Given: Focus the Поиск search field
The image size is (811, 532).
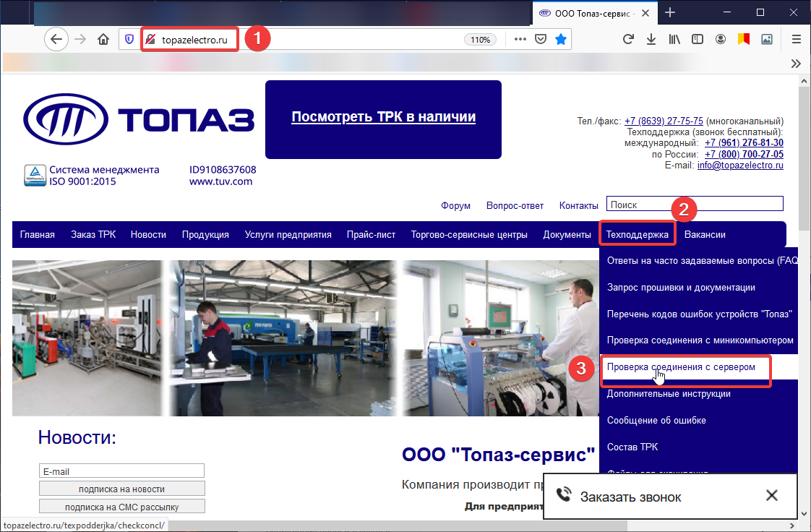Looking at the screenshot, I should click(695, 205).
